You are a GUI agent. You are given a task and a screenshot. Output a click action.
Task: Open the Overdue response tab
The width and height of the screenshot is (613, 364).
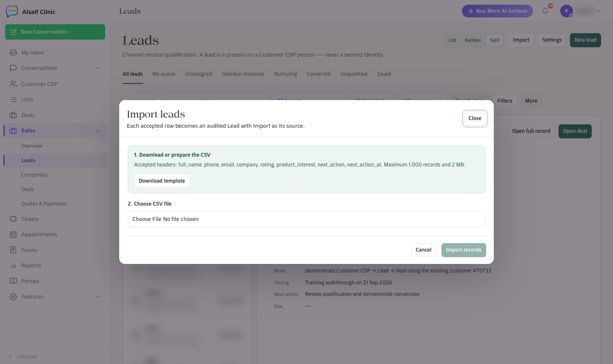(x=243, y=74)
